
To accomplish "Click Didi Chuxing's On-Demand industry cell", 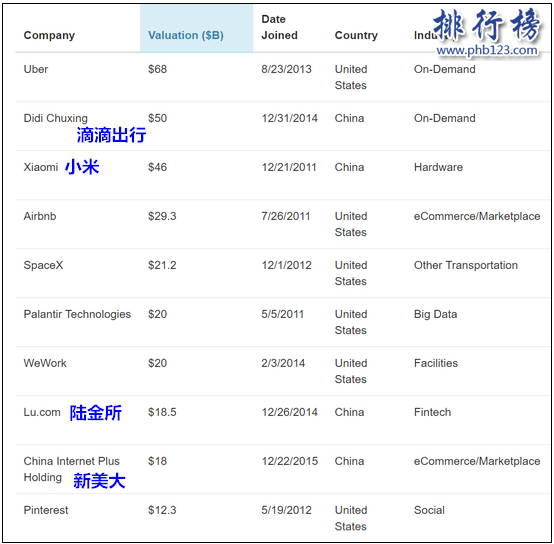I will [444, 118].
